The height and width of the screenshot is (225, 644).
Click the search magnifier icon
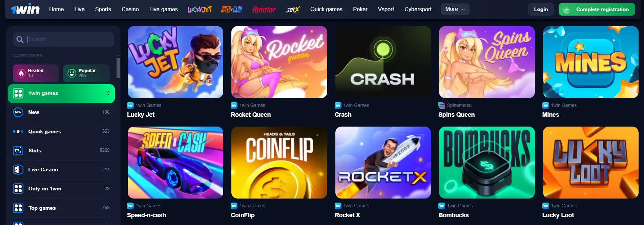click(20, 39)
